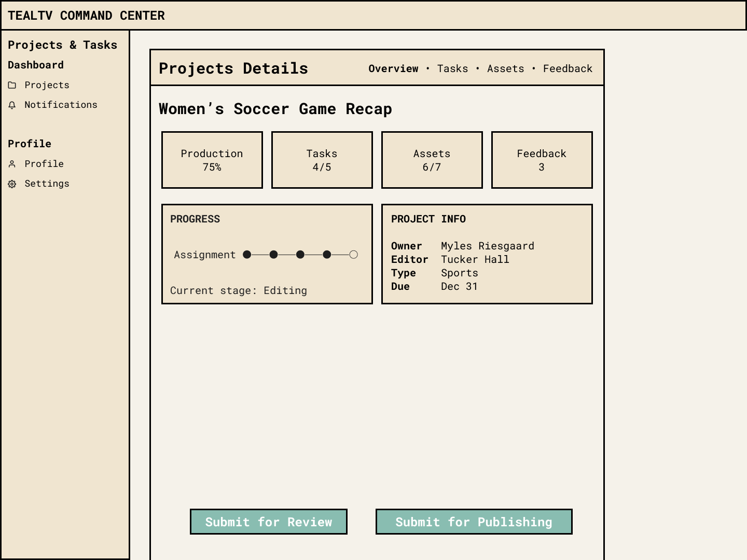Image resolution: width=747 pixels, height=560 pixels.
Task: Click the editor name Tucker Hall
Action: click(x=475, y=259)
